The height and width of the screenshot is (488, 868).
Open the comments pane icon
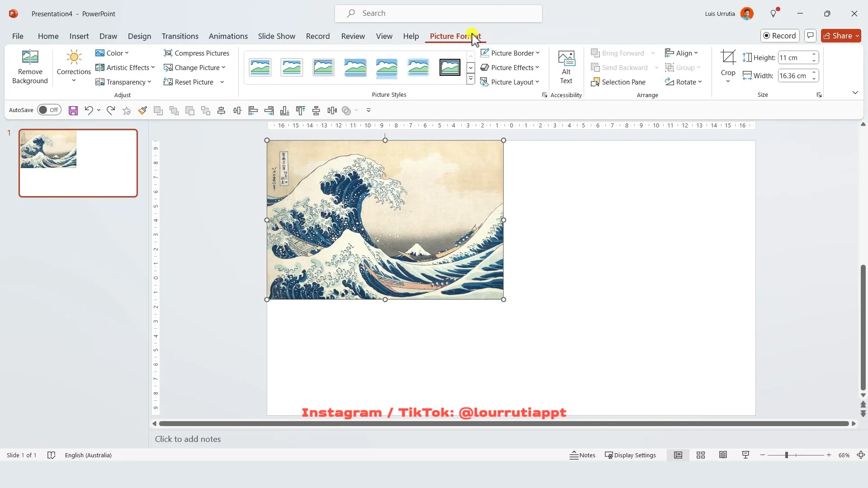(x=810, y=36)
